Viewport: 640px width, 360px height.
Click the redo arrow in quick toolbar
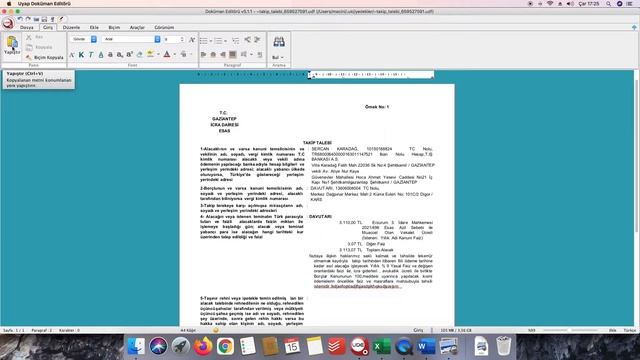[28, 19]
